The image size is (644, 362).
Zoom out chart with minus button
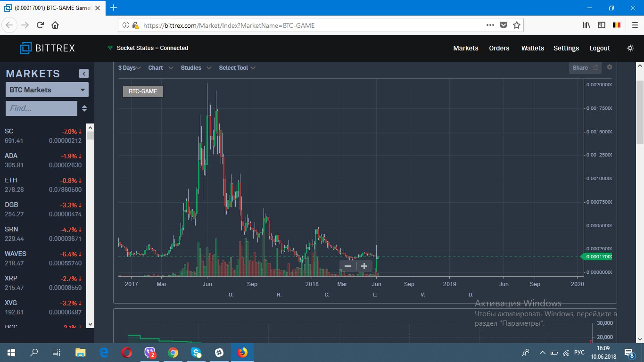(x=348, y=266)
